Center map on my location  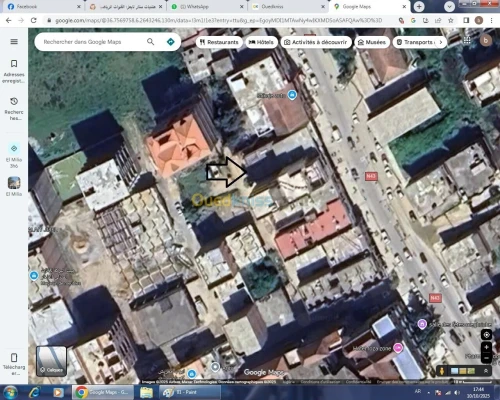coord(486,335)
